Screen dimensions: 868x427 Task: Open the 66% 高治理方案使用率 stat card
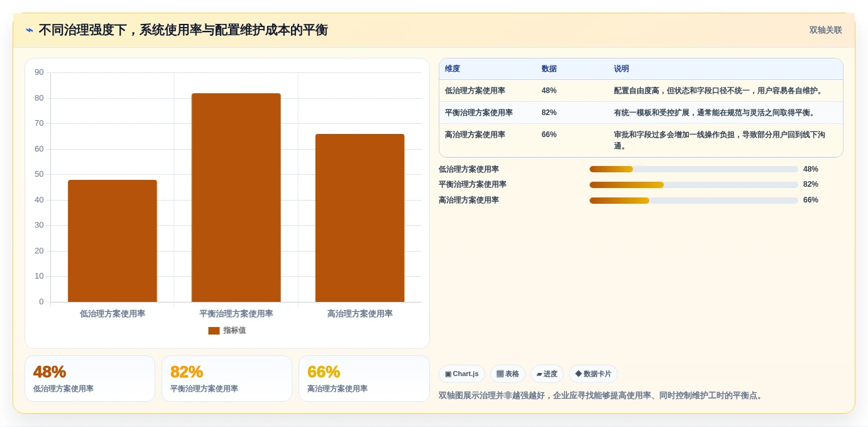pyautogui.click(x=364, y=379)
